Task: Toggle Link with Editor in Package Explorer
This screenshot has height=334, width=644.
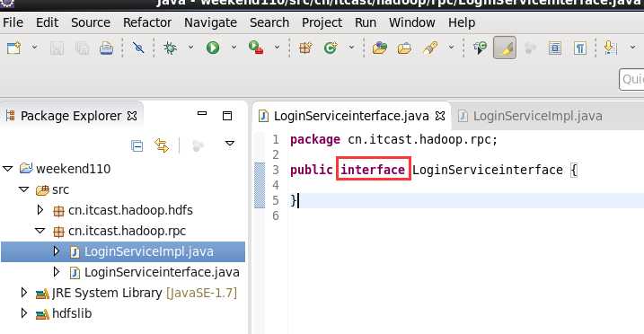Action: [162, 145]
